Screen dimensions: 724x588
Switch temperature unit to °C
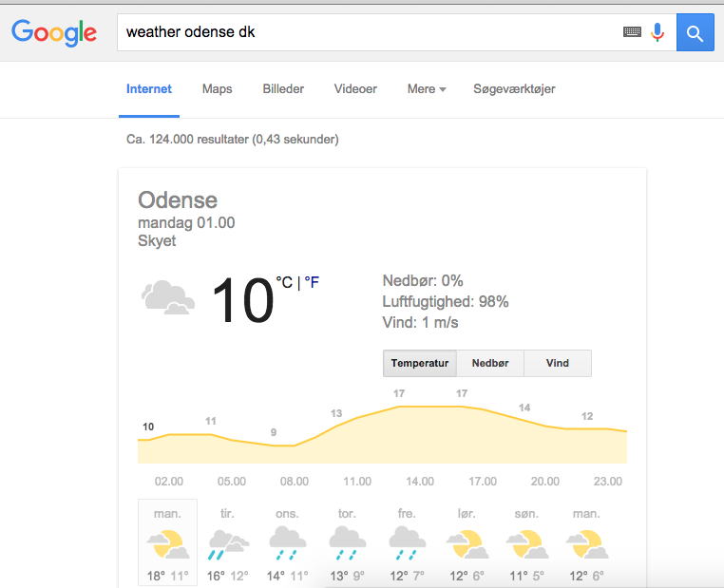click(284, 282)
